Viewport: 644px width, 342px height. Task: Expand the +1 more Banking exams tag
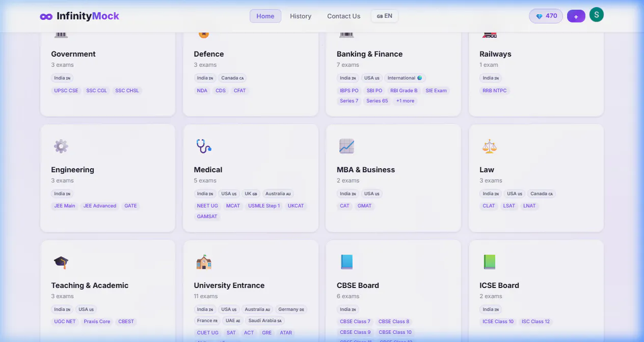406,101
